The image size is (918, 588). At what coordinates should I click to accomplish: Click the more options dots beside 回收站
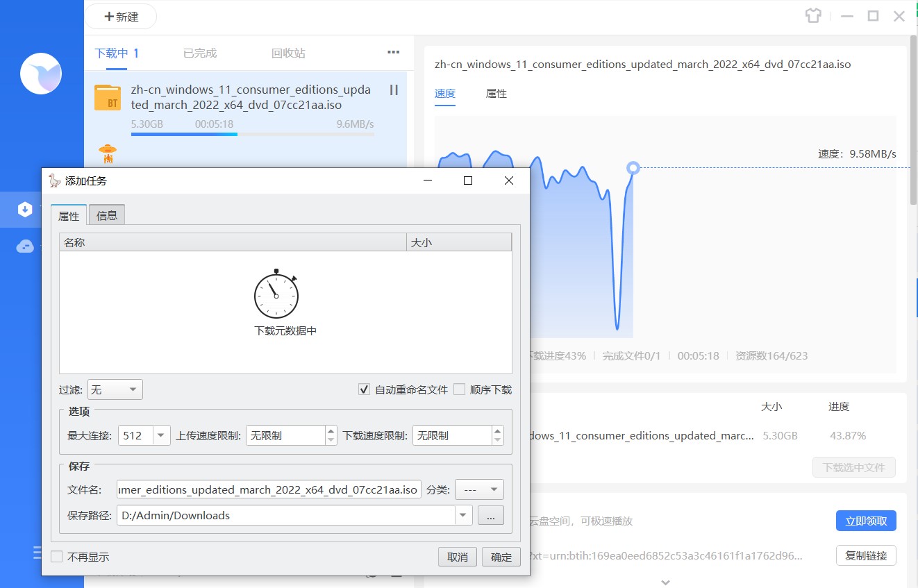point(393,52)
